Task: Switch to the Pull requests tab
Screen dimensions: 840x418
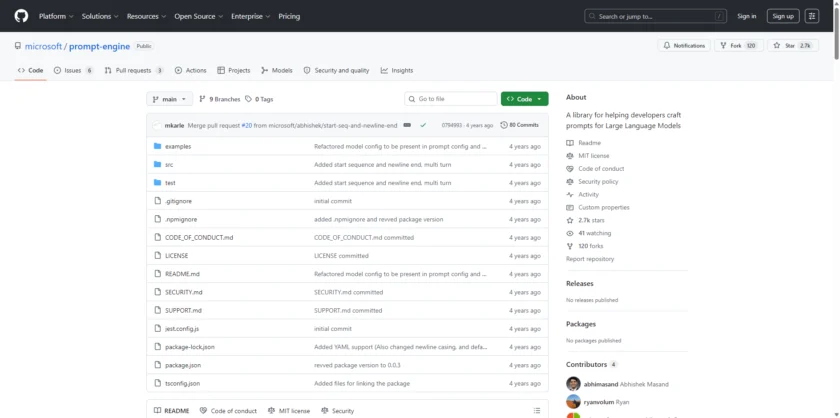Action: point(134,70)
